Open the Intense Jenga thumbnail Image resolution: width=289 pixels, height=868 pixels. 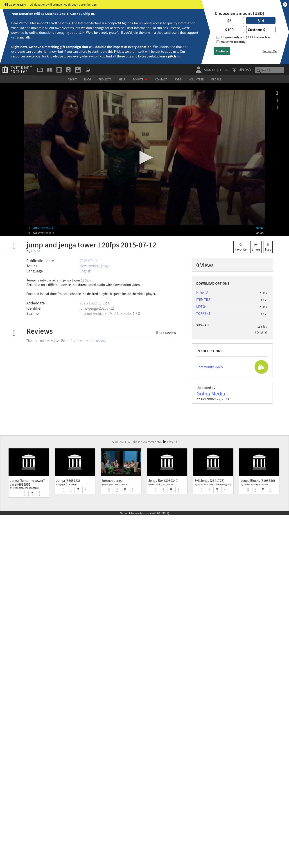coord(121,462)
